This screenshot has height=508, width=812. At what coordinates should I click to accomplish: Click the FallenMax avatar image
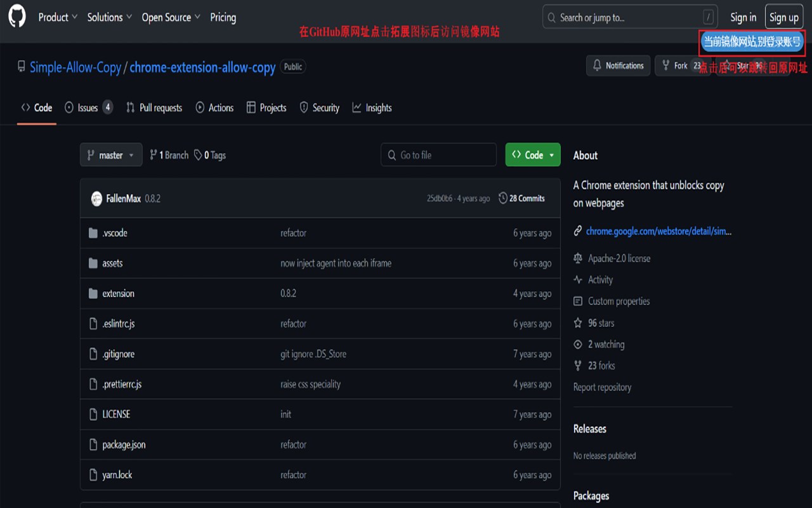[x=96, y=199]
